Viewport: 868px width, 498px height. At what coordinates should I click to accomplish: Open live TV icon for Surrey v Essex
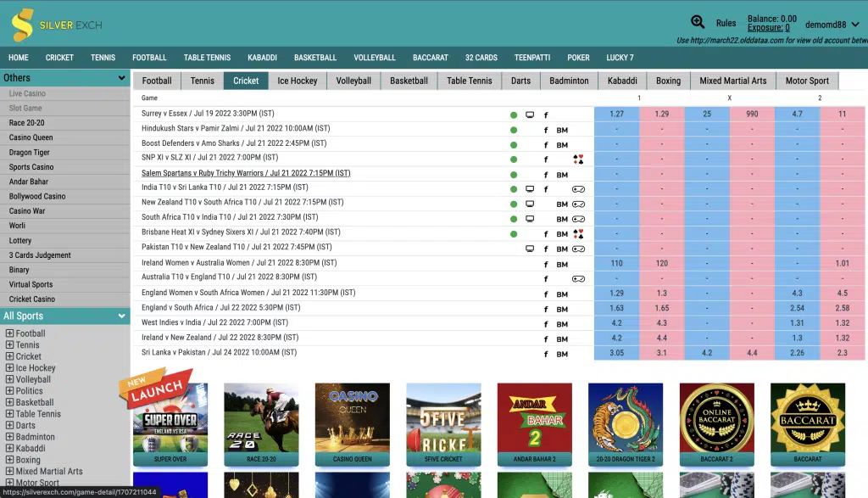pyautogui.click(x=530, y=115)
